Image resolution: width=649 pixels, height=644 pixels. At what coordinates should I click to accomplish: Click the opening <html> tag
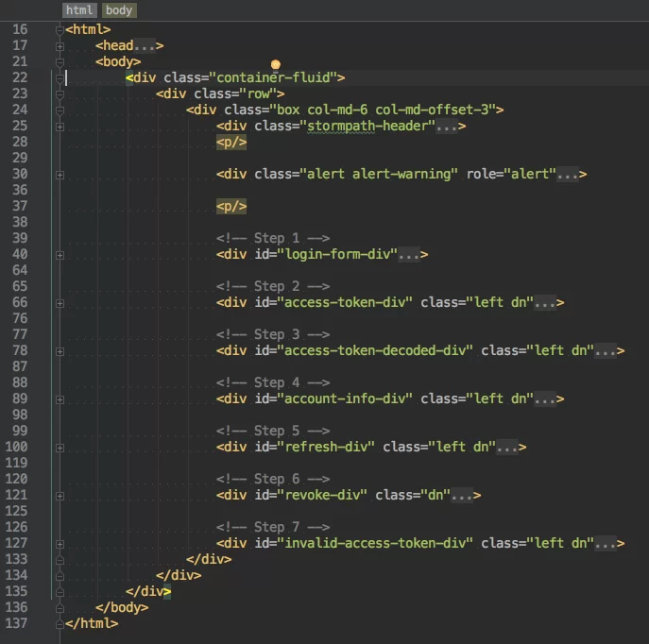tap(88, 29)
